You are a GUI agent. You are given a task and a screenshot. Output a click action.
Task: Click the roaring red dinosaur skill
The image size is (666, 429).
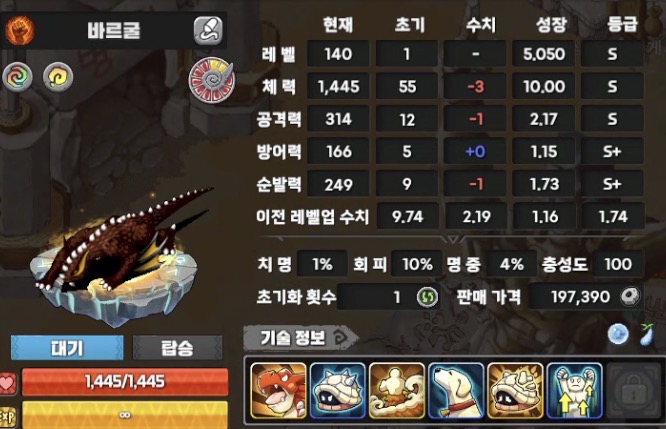coord(279,391)
